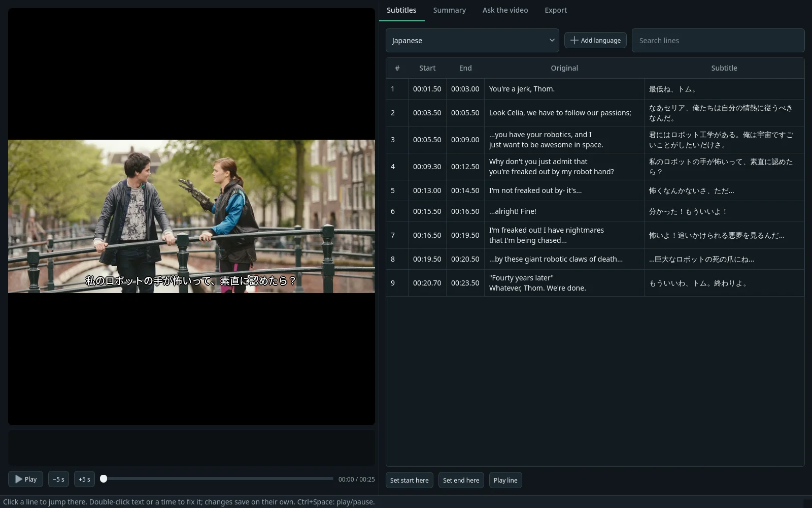
Task: Click the Start column header
Action: [x=427, y=68]
